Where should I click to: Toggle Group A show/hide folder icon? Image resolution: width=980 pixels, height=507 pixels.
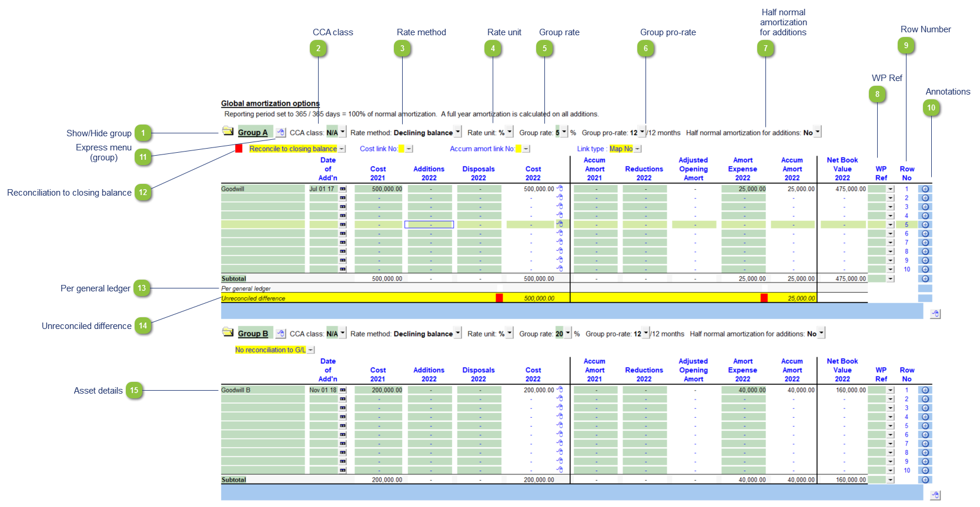tap(228, 131)
